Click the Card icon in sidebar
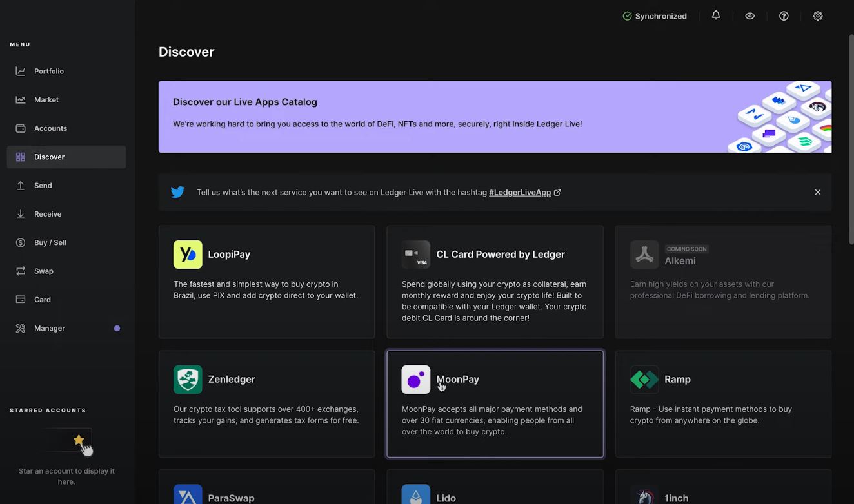The width and height of the screenshot is (854, 504). point(21,300)
